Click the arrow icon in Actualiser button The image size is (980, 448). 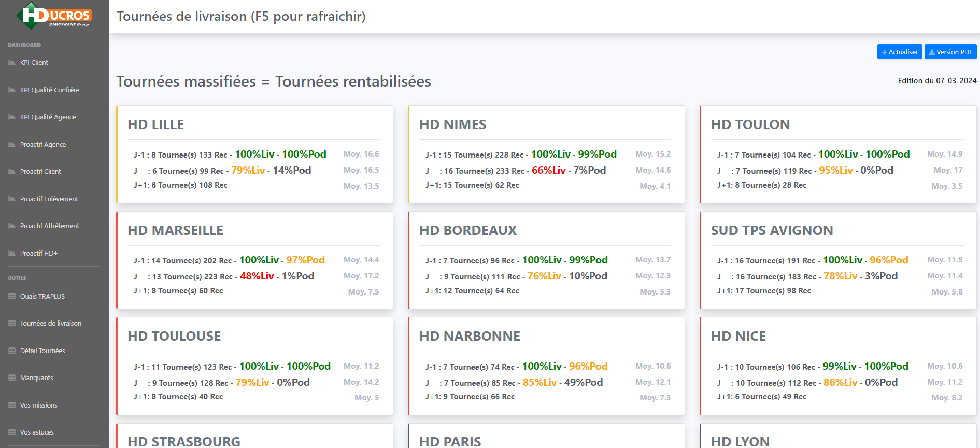[x=884, y=52]
